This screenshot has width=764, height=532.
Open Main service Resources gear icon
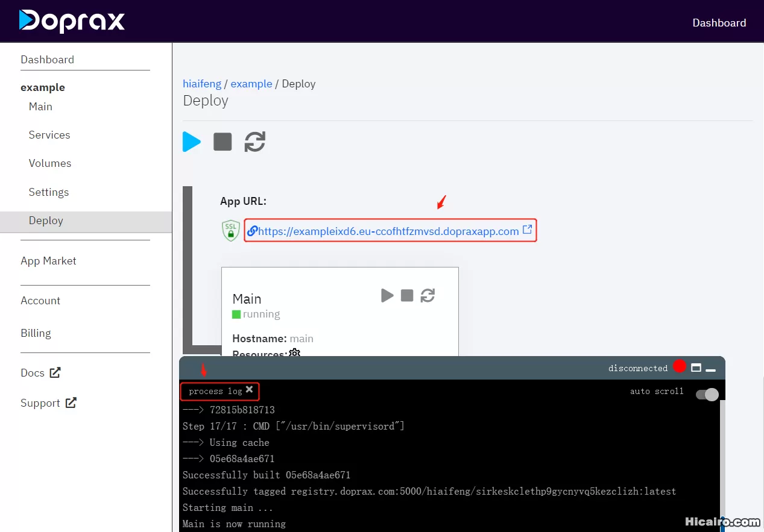(x=294, y=353)
